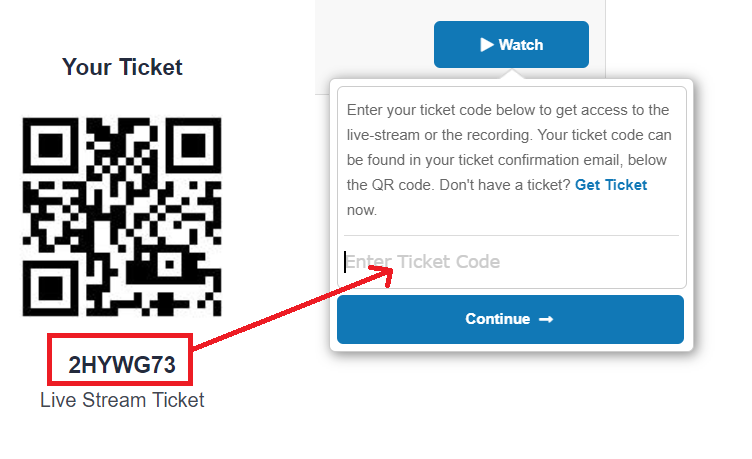Image resolution: width=752 pixels, height=459 pixels.
Task: Click the right arrow icon on Continue
Action: pos(545,319)
